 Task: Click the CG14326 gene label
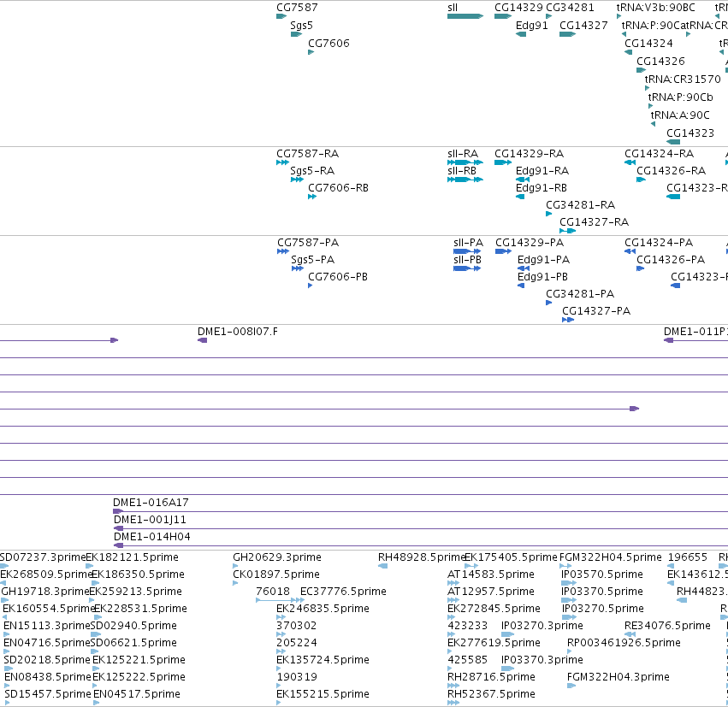point(660,62)
